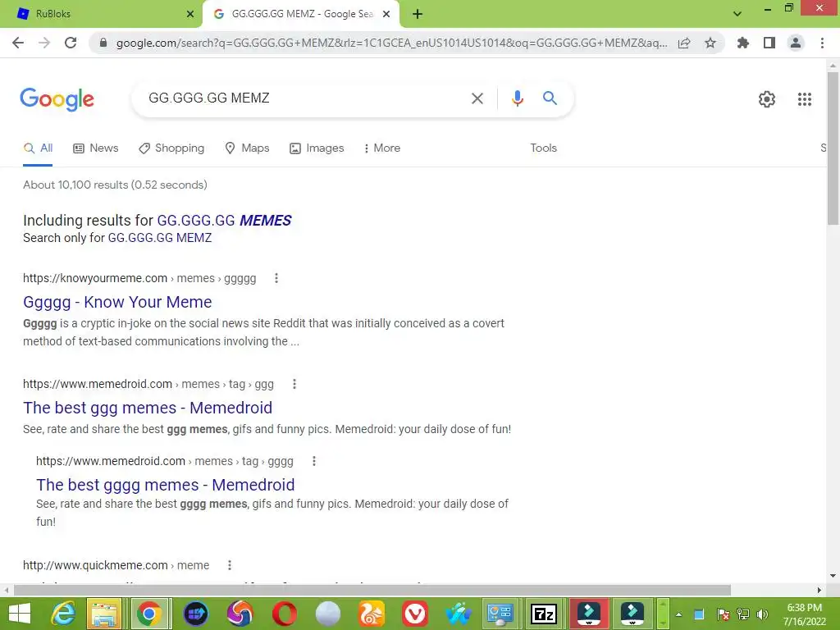Open the Chrome extensions puzzle icon
The width and height of the screenshot is (840, 630).
click(x=743, y=43)
